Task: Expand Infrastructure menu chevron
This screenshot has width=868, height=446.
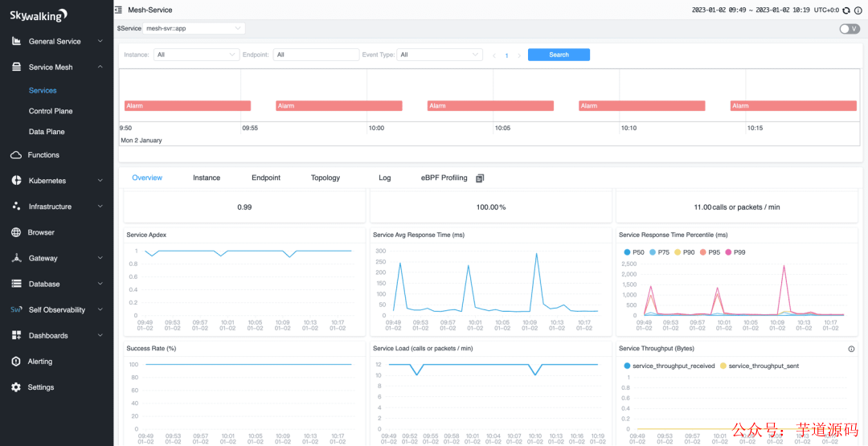Action: pyautogui.click(x=100, y=207)
